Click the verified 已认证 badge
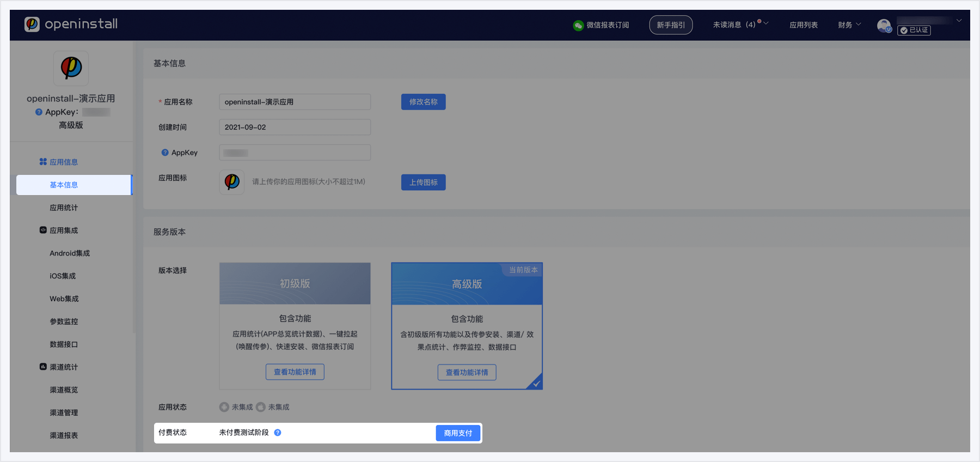Viewport: 980px width, 462px height. pos(914,31)
